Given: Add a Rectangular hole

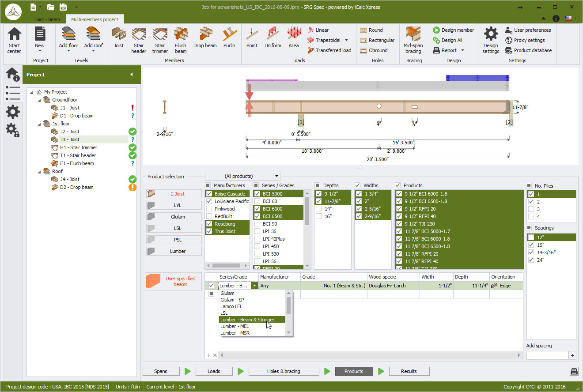Looking at the screenshot, I should 377,40.
